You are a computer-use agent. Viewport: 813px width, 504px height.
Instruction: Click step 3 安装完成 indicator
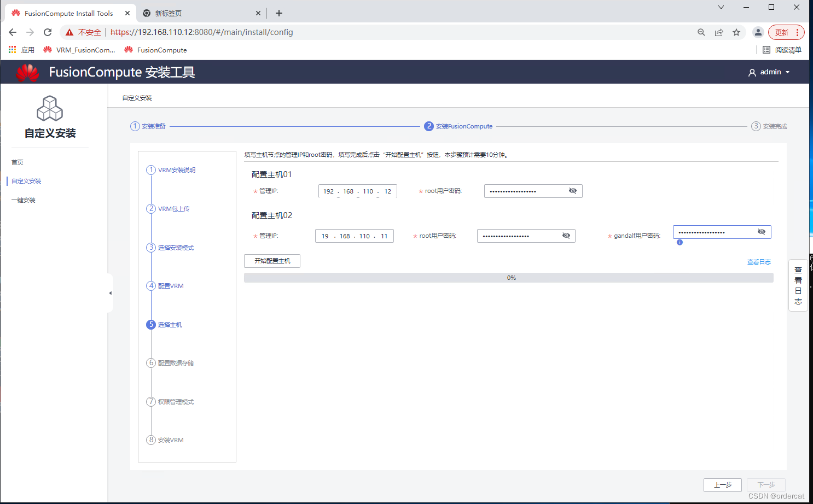[x=769, y=126]
